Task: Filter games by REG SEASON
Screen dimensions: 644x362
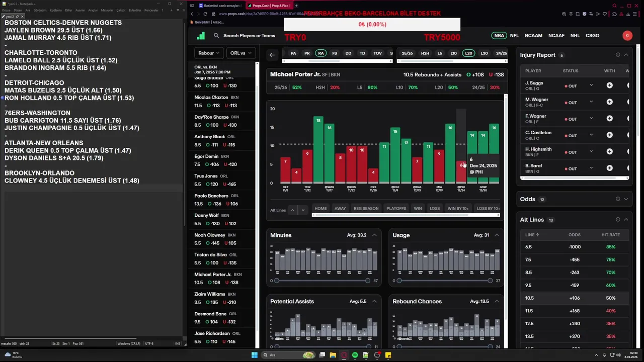Action: coord(366,208)
